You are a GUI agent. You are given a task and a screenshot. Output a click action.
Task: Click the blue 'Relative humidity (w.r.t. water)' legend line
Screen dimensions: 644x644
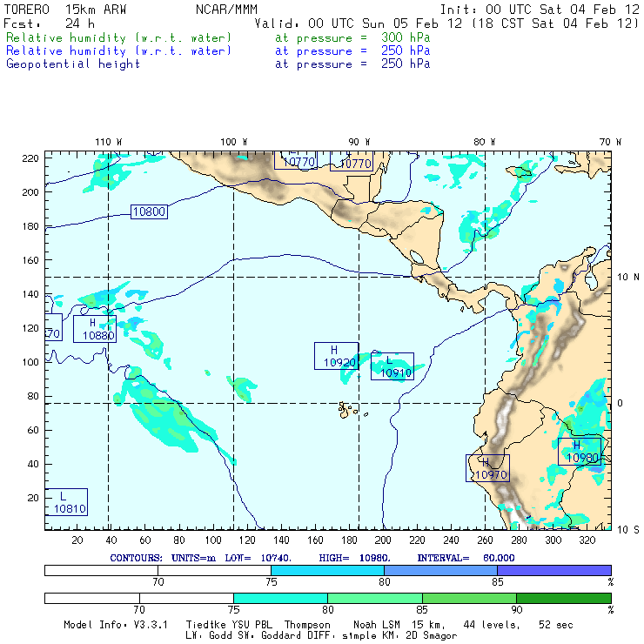(118, 51)
